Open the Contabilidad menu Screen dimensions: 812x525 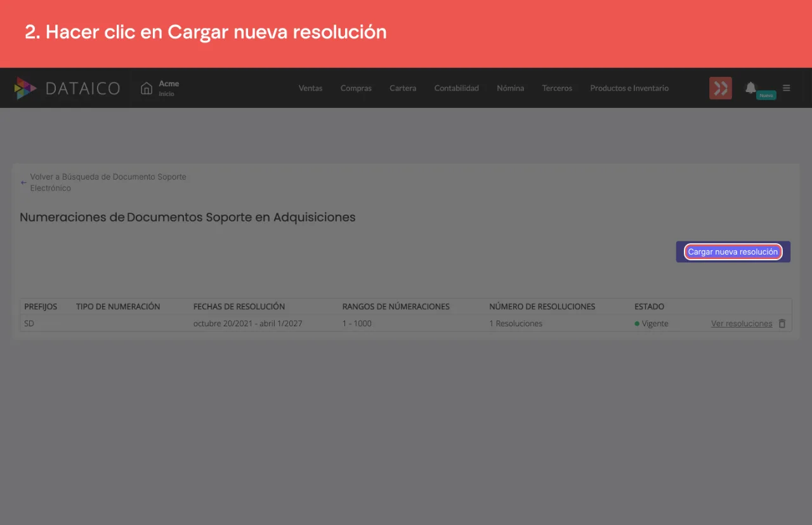457,88
